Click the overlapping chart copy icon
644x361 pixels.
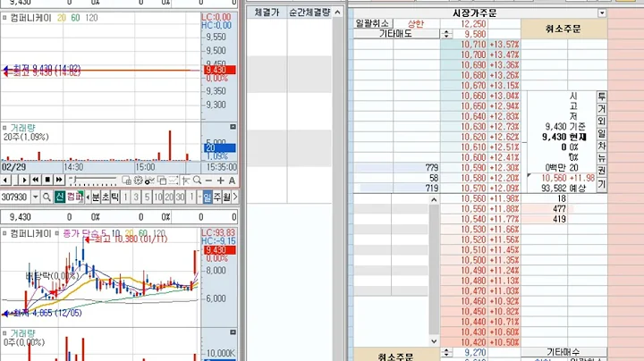click(x=162, y=180)
